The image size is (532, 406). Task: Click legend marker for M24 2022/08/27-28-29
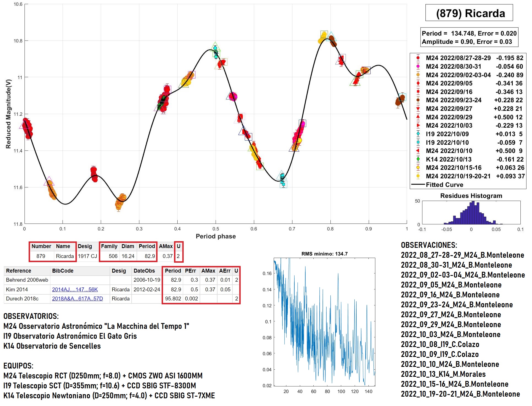tap(418, 58)
